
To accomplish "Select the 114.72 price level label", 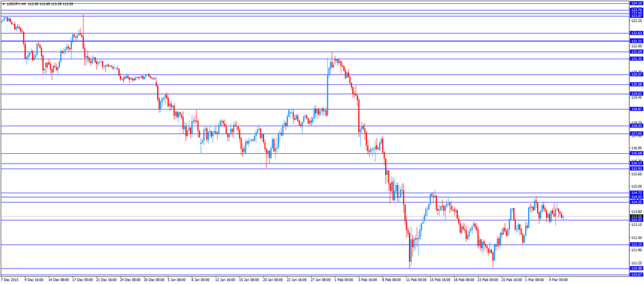I will pos(636,193).
